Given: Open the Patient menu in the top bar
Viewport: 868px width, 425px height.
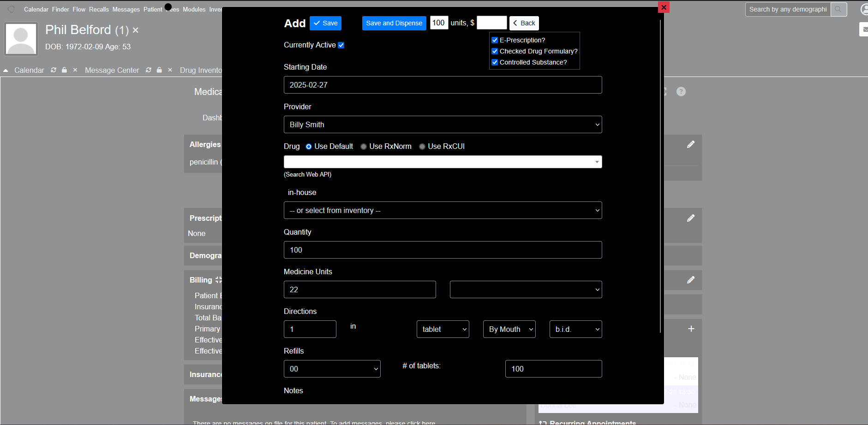Looking at the screenshot, I should 153,9.
